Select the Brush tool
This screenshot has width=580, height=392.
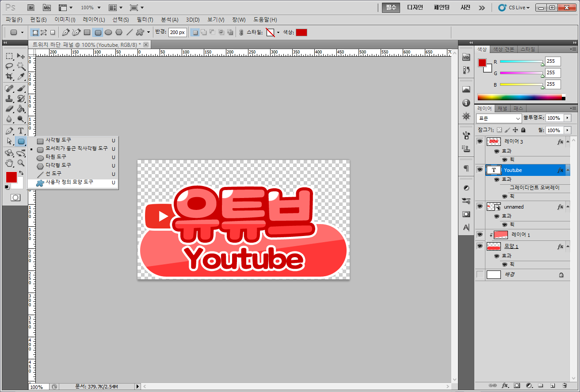21,88
